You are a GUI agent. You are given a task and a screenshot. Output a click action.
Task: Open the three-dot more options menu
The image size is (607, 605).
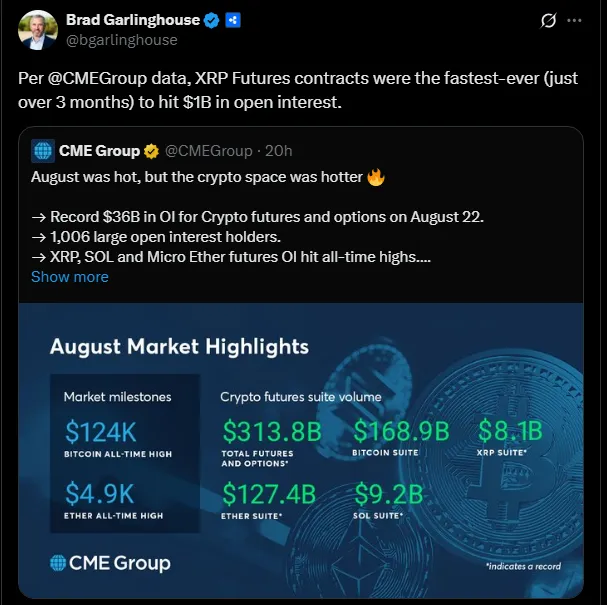pos(574,21)
